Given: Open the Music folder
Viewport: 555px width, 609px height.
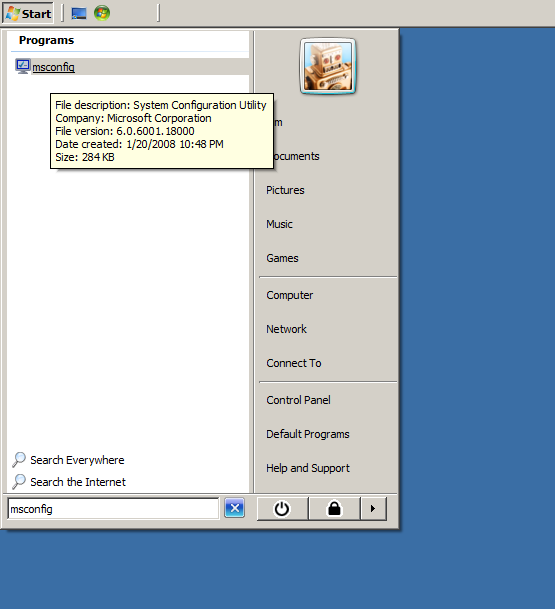Looking at the screenshot, I should click(x=279, y=224).
